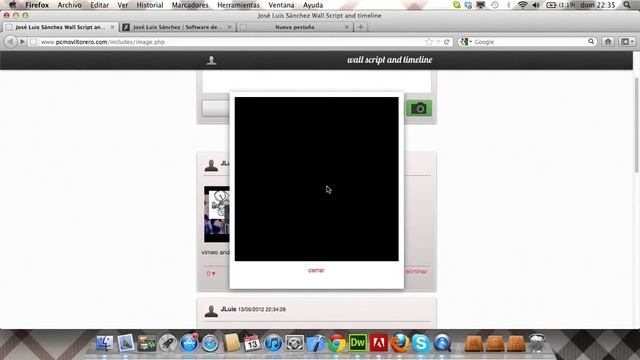Viewport: 640px width, 360px height.
Task: Open the Ventana menu
Action: click(x=281, y=5)
